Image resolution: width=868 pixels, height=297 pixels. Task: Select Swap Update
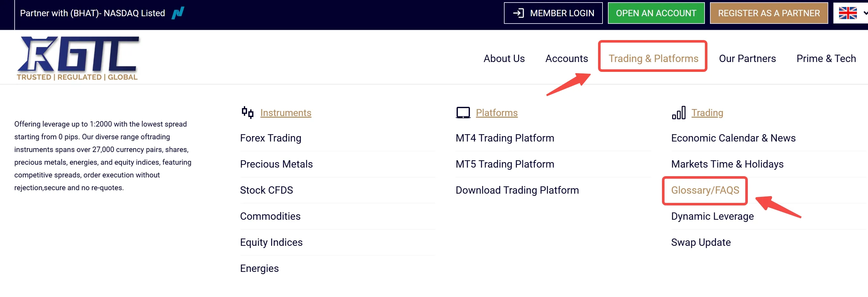pyautogui.click(x=700, y=242)
